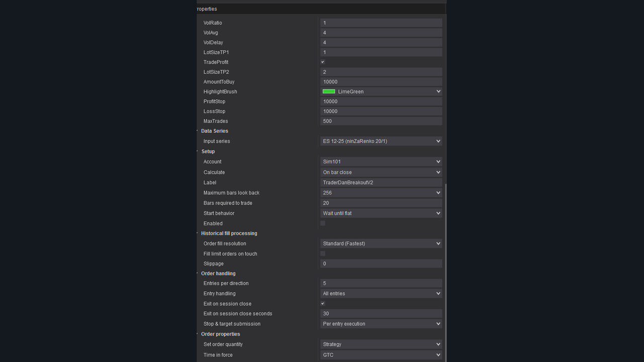644x362 pixels.
Task: Open the Time in force dropdown
Action: (437, 354)
